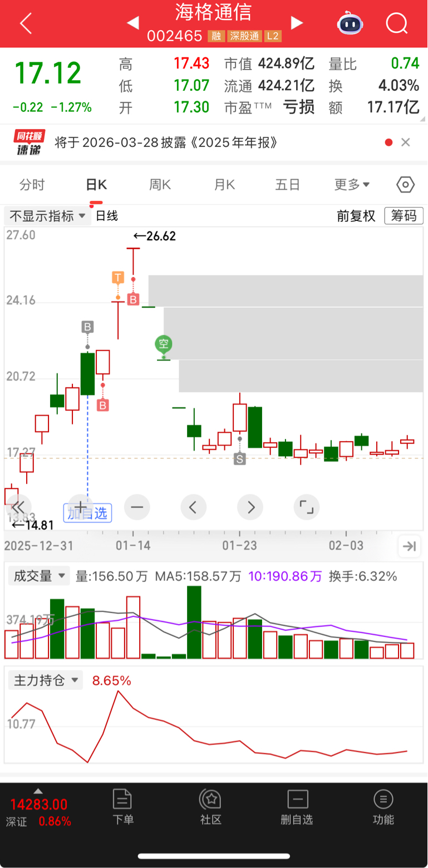The width and height of the screenshot is (428, 868).
Task: Move the chart left with the chevron button
Action: coord(194,507)
